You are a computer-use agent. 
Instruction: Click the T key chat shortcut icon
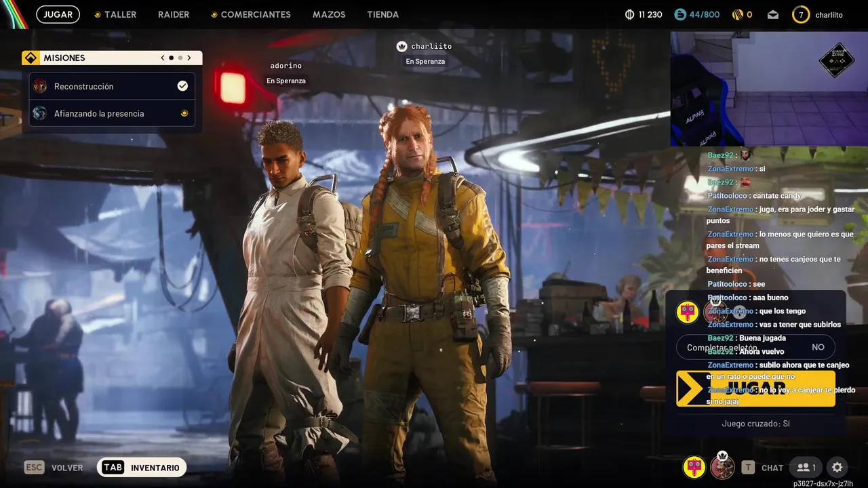tap(748, 468)
